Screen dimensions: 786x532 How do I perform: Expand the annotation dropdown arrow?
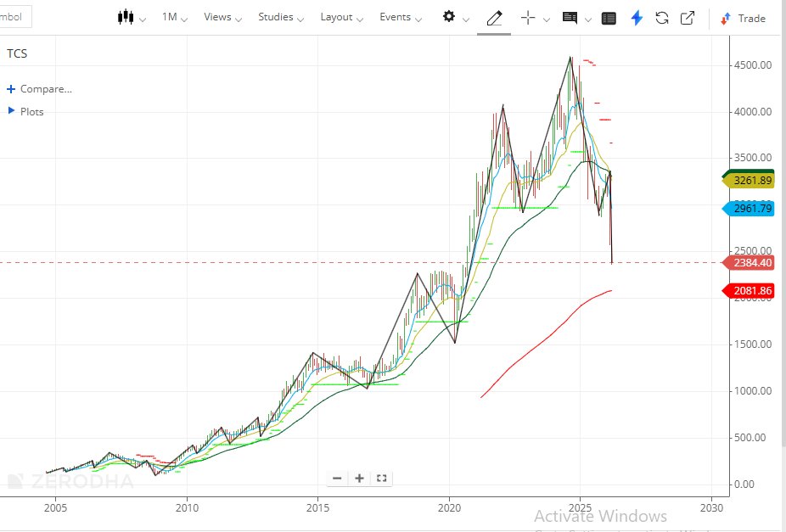tap(588, 20)
